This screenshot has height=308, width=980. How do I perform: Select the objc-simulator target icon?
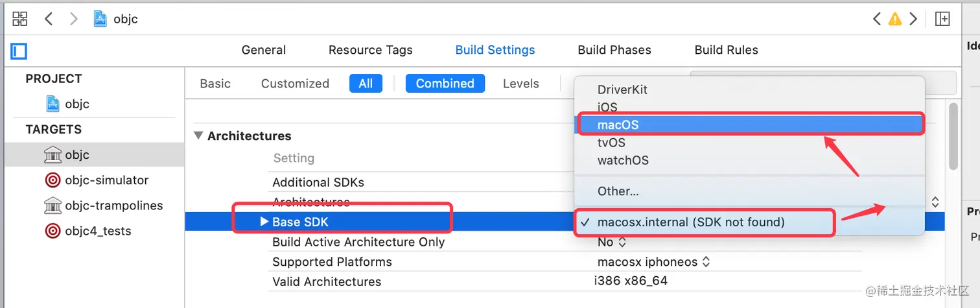point(52,180)
